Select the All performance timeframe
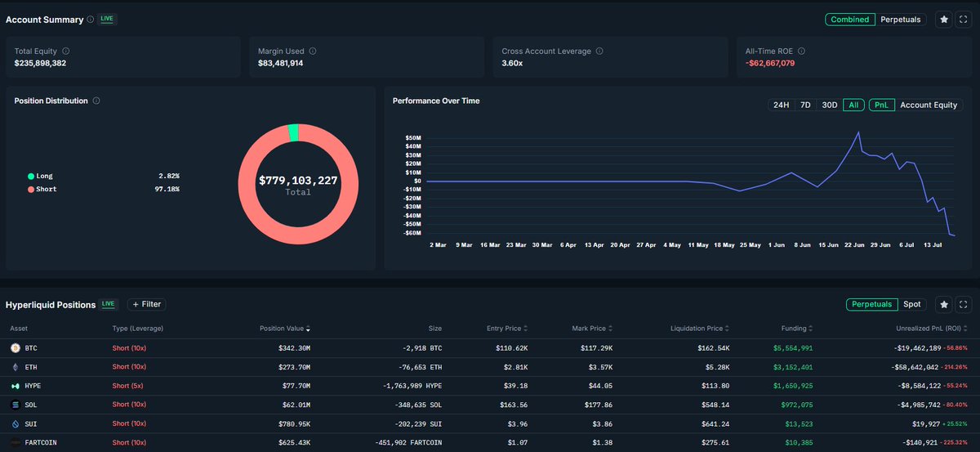 point(853,105)
